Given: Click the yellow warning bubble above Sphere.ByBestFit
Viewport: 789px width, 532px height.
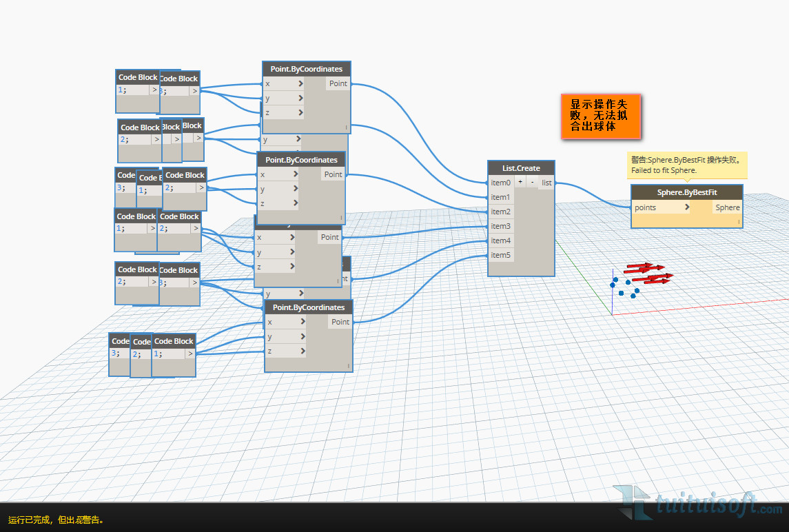Looking at the screenshot, I should pos(686,165).
